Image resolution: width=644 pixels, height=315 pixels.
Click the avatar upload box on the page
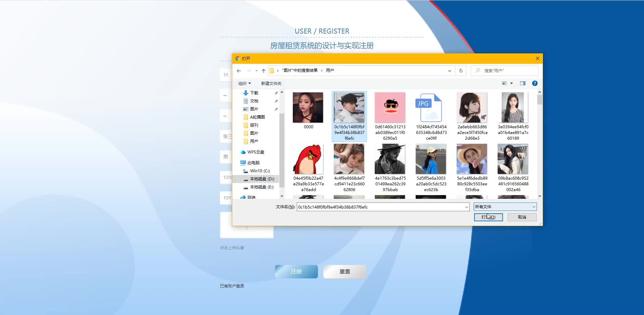pyautogui.click(x=247, y=225)
